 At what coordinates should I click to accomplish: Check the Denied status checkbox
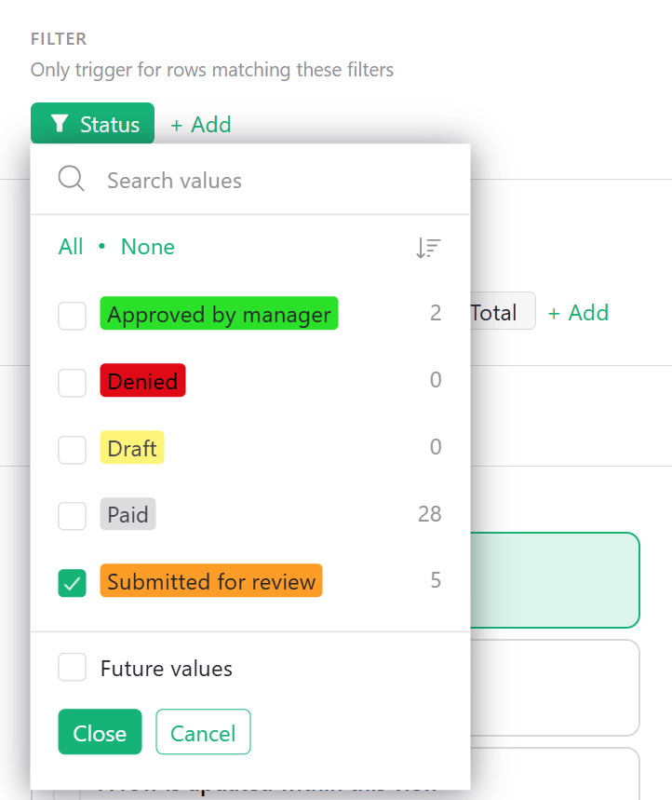[x=72, y=381]
